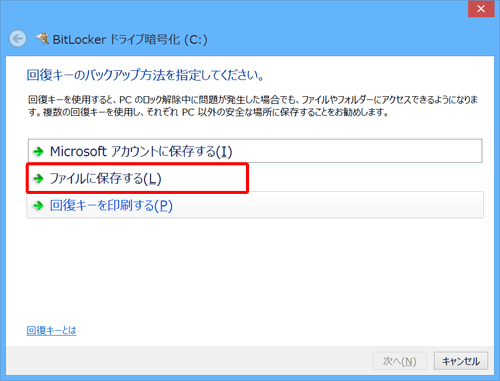Image resolution: width=500 pixels, height=381 pixels.
Task: Select Microsoft アカウントに保存する(I)
Action: pos(255,151)
